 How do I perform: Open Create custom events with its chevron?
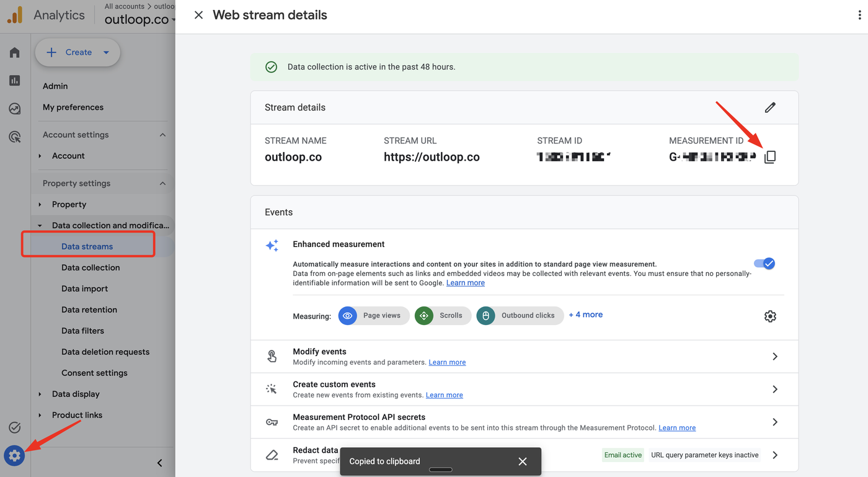(775, 390)
